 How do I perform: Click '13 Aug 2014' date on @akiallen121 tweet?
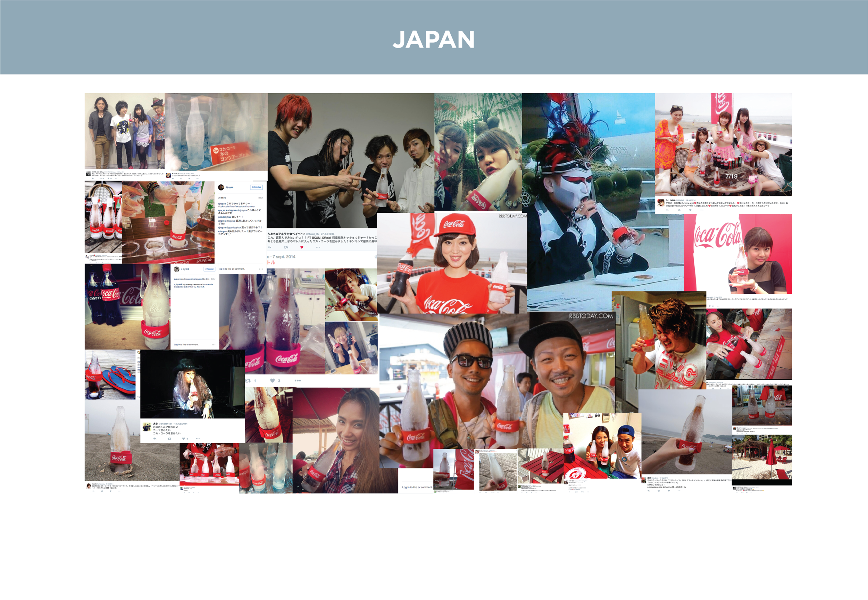click(181, 424)
